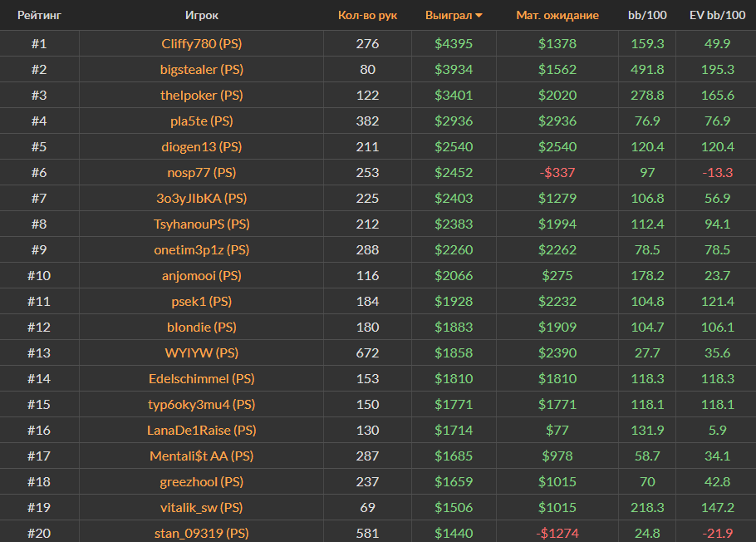
Task: Open nosp77 (PS) player page
Action: (201, 173)
